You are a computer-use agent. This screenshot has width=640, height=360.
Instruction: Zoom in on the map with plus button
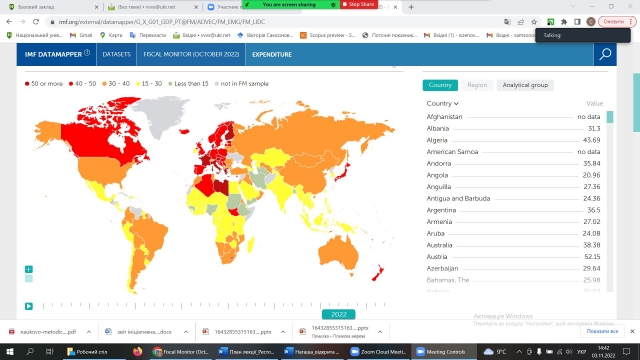(x=29, y=269)
